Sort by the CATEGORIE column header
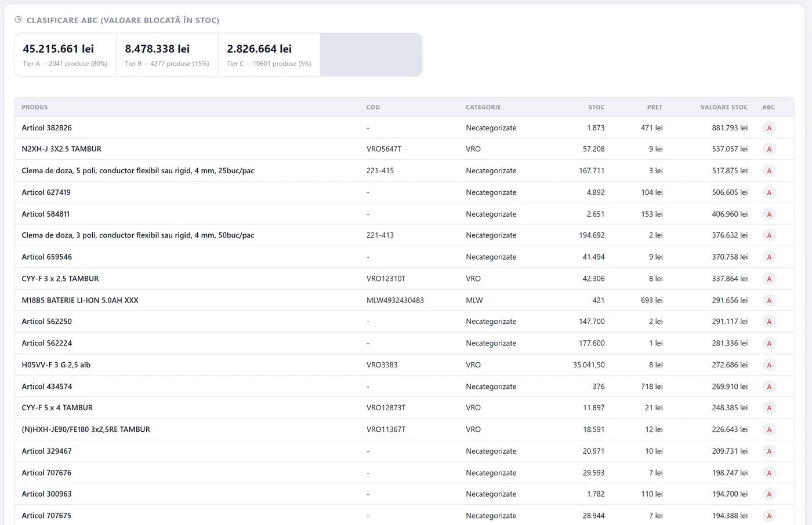812x525 pixels. pyautogui.click(x=483, y=107)
